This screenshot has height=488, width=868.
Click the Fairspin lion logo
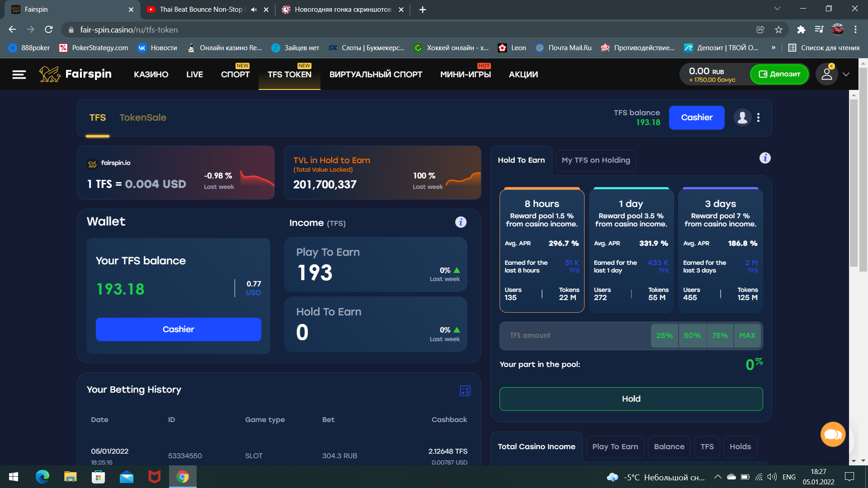pyautogui.click(x=50, y=74)
